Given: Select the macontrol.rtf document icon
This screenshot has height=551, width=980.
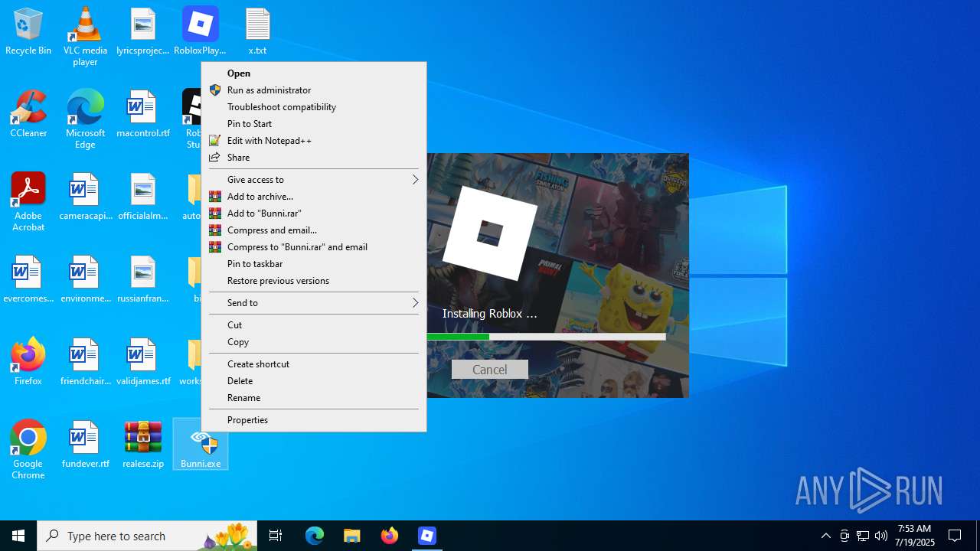Looking at the screenshot, I should click(143, 113).
